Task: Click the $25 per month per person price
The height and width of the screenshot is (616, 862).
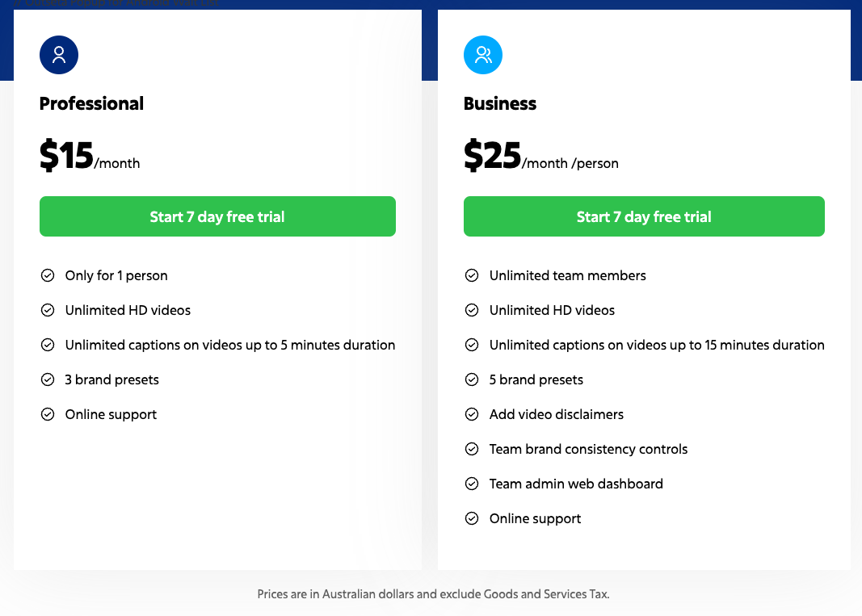Action: click(x=540, y=156)
